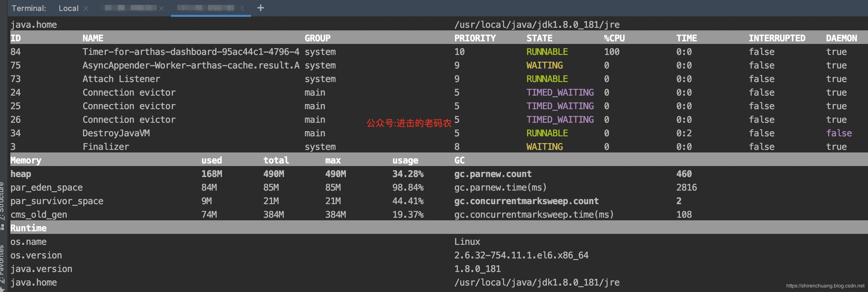Click the %CPU column header

[614, 38]
